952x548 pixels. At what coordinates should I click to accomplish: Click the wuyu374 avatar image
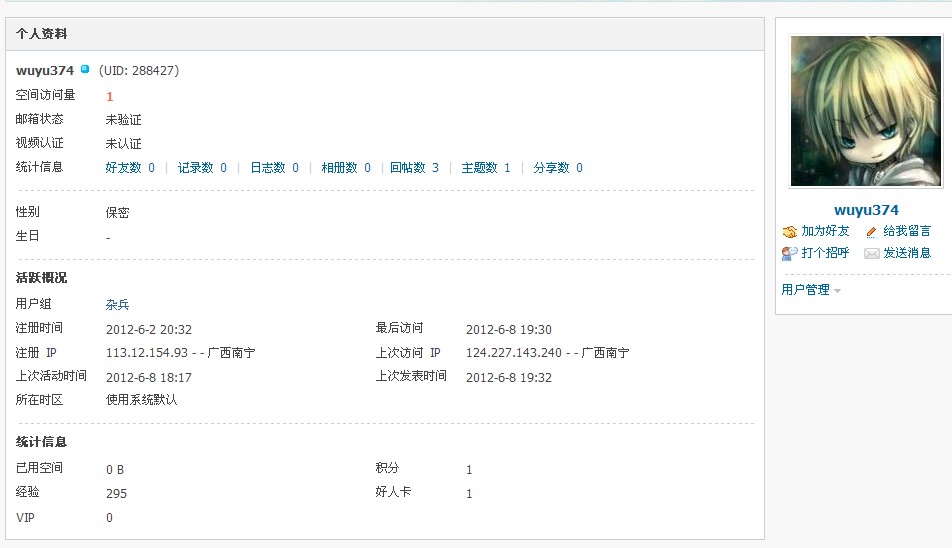[x=866, y=111]
